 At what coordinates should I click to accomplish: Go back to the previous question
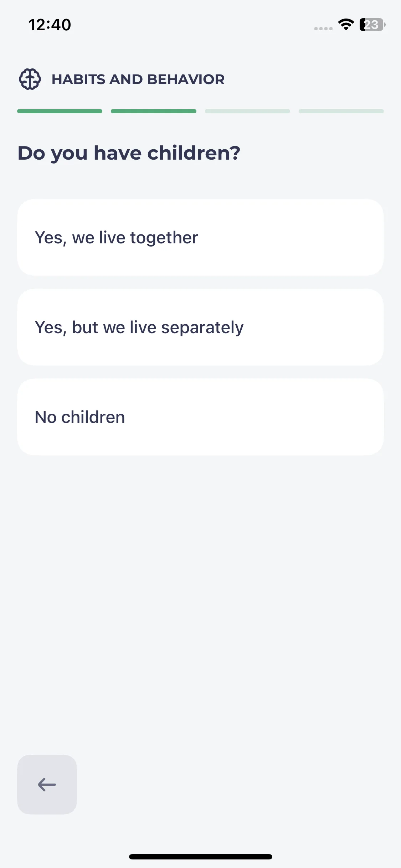(47, 785)
